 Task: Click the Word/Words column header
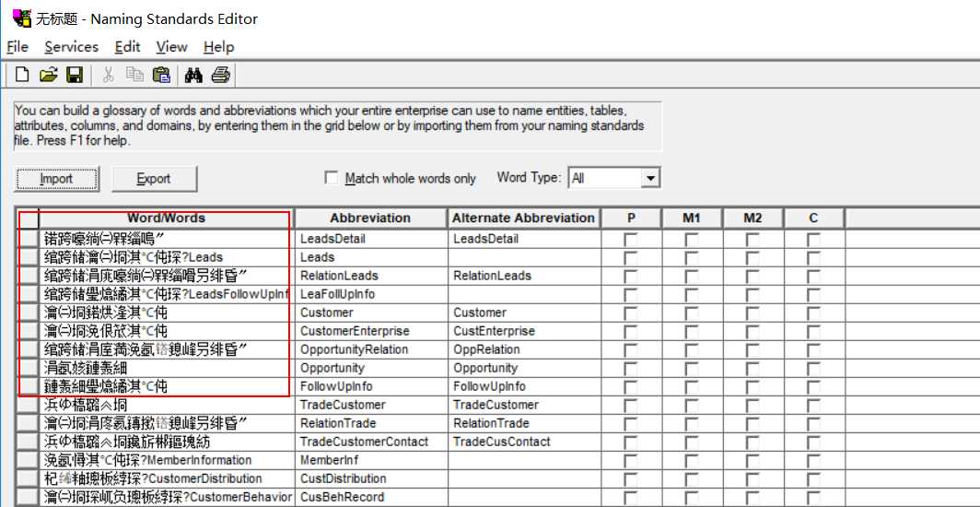click(166, 218)
